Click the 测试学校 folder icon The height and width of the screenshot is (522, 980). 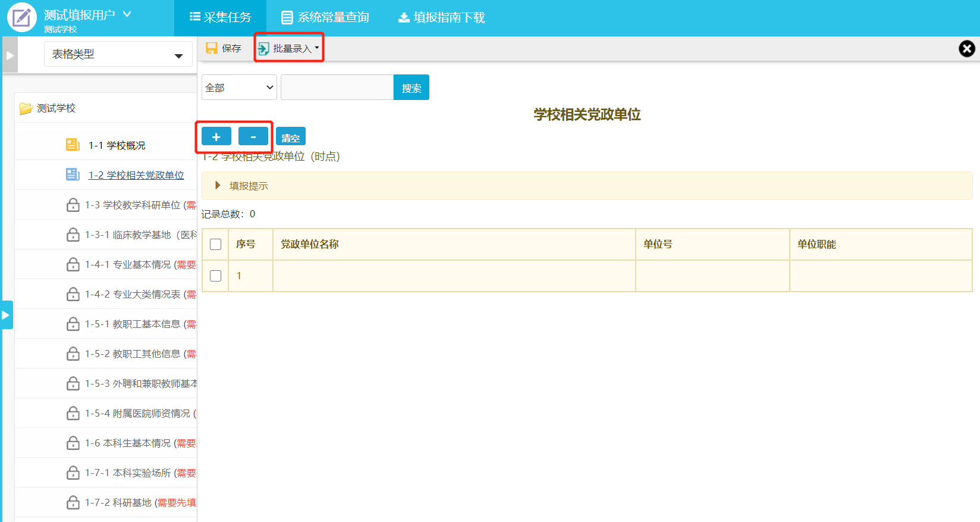(x=26, y=108)
